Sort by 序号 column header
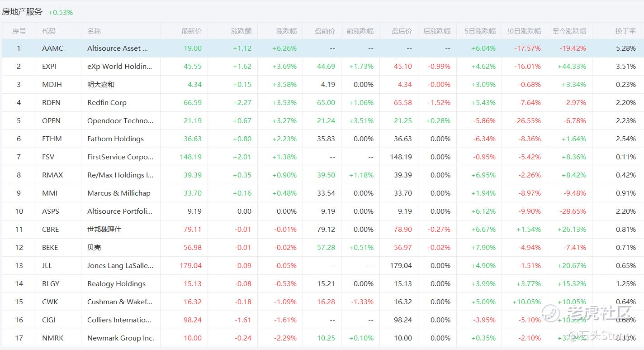Image resolution: width=644 pixels, height=350 pixels. click(19, 31)
